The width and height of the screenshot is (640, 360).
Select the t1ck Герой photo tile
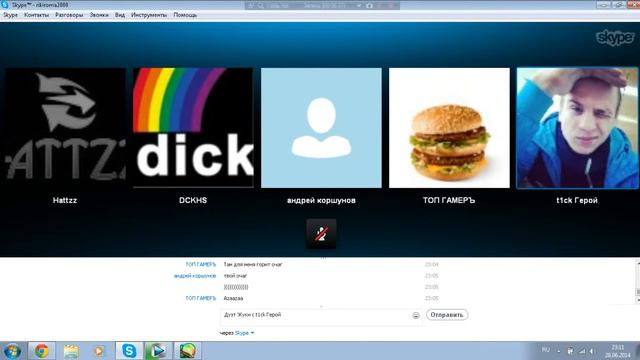point(577,128)
